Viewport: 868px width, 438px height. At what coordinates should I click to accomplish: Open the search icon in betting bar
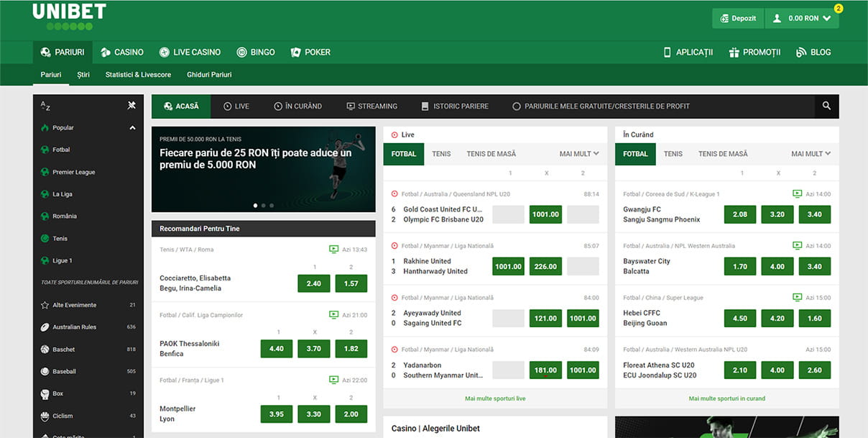point(826,106)
